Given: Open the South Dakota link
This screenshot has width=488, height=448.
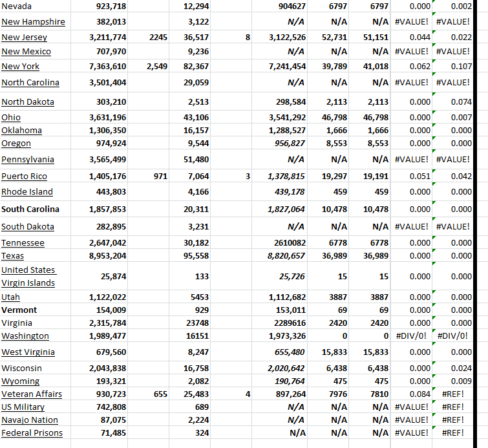Looking at the screenshot, I should pos(28,227).
